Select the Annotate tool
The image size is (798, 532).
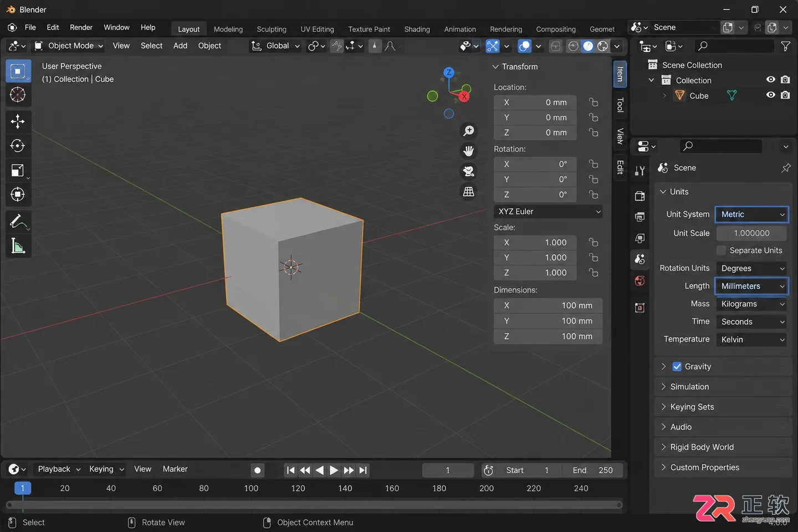[18, 222]
